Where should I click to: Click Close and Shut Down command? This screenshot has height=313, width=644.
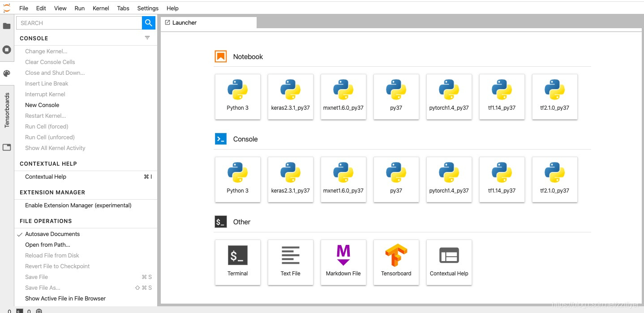pos(86,73)
